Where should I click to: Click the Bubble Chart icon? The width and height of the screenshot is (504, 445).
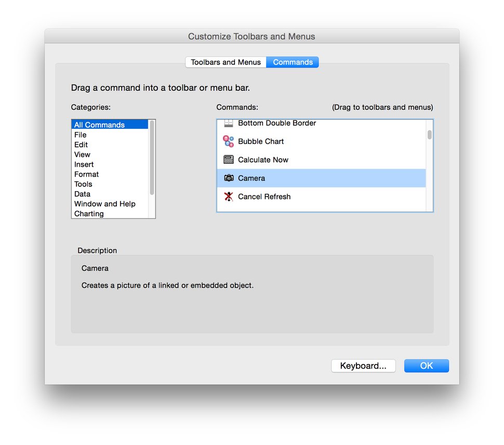pos(228,141)
